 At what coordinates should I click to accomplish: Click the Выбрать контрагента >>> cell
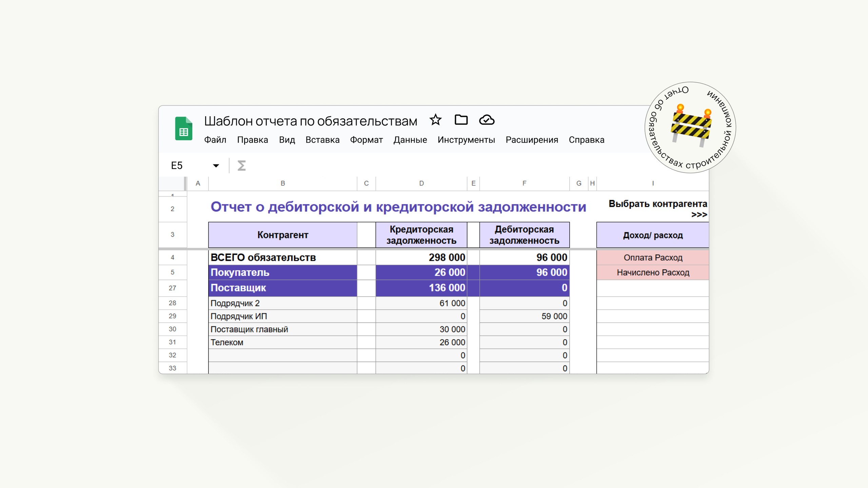pos(653,209)
